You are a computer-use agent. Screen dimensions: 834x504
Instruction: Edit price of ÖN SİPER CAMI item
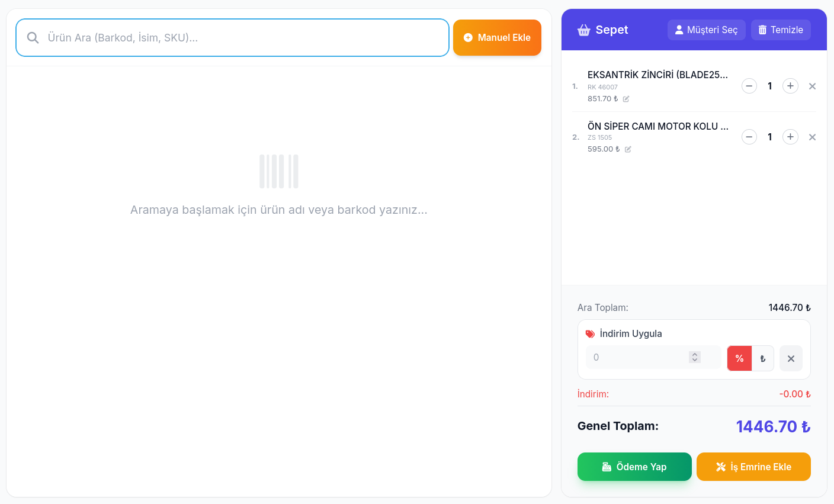628,149
